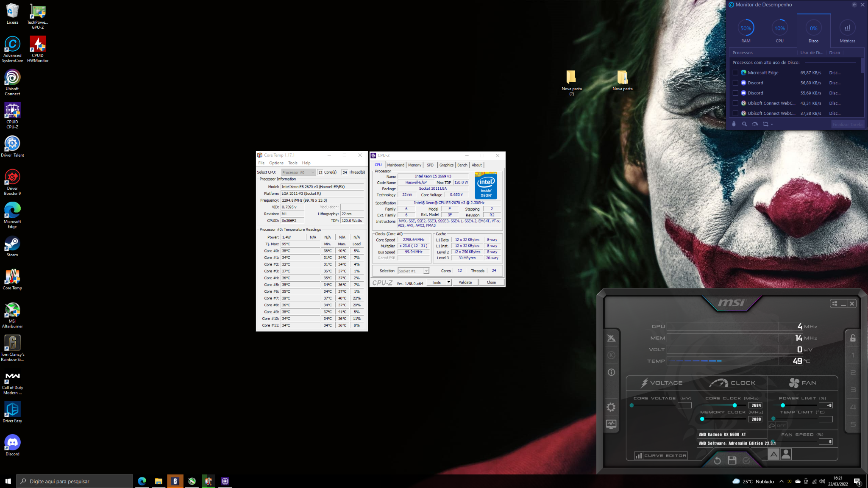Check the Ubisoft Connect 37,38 KB/s checkbox

click(735, 113)
